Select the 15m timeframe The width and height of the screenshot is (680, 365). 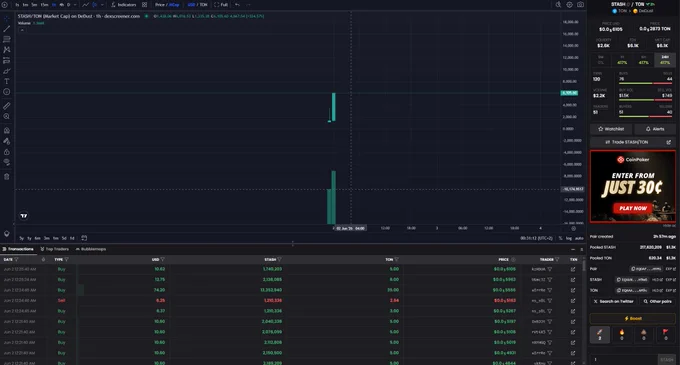point(44,5)
